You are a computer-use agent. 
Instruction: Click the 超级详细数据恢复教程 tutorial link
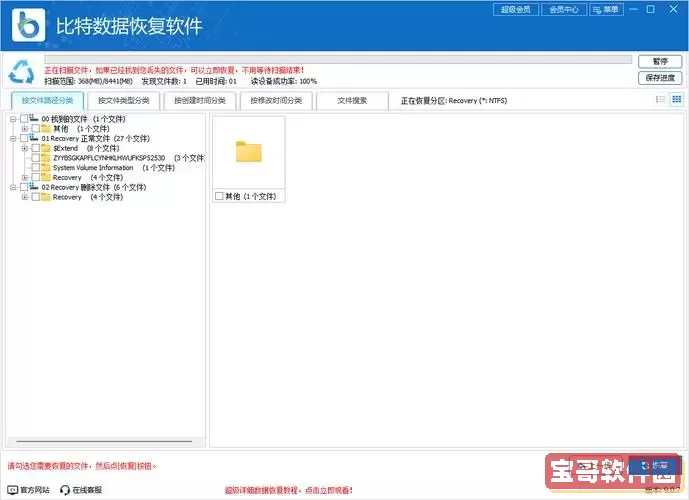(x=289, y=490)
